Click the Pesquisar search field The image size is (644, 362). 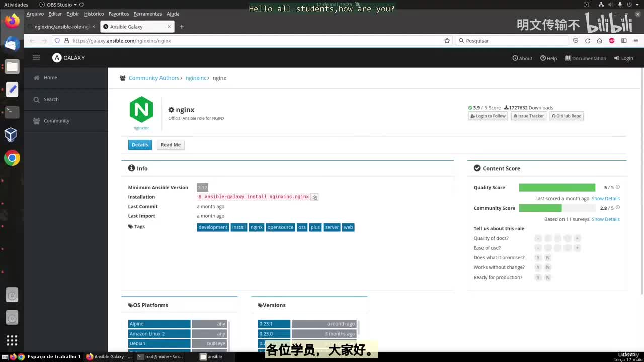click(512, 41)
